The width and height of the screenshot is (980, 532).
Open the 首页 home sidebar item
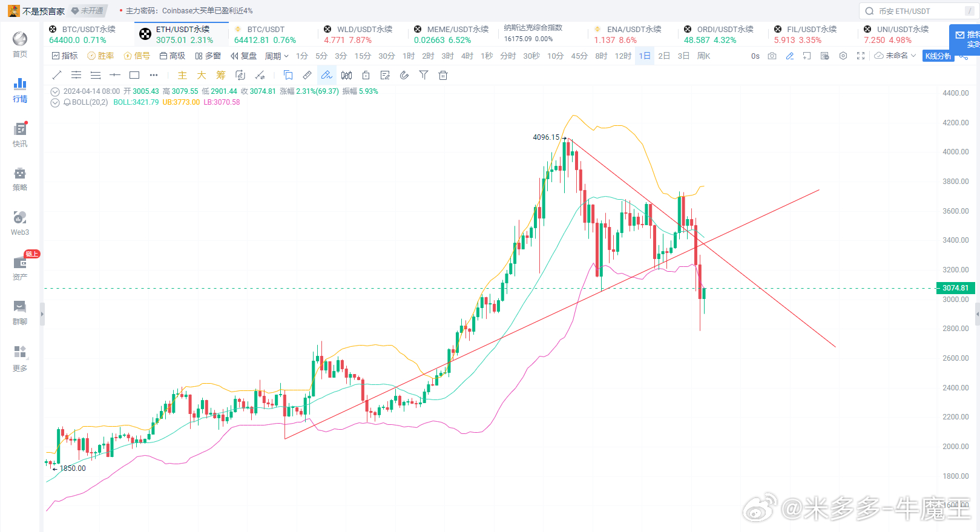[20, 45]
